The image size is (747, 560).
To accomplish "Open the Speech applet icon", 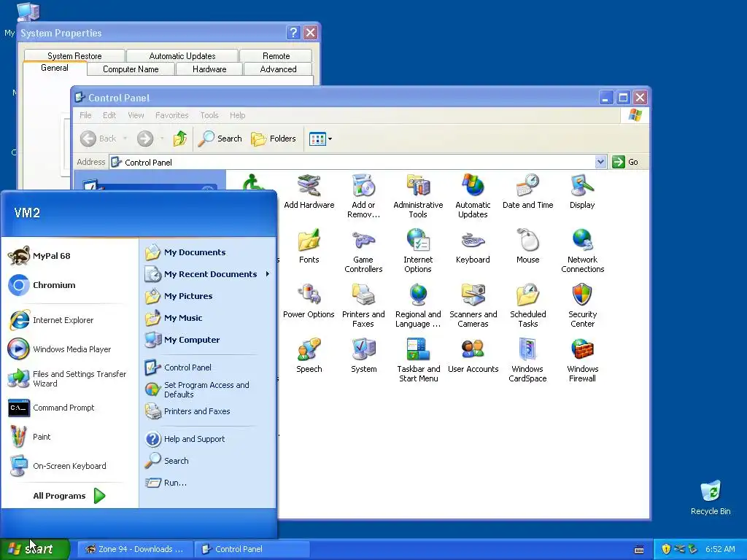I will point(309,356).
